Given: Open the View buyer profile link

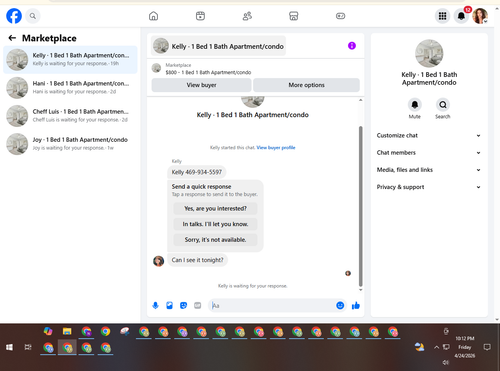Looking at the screenshot, I should point(276,147).
